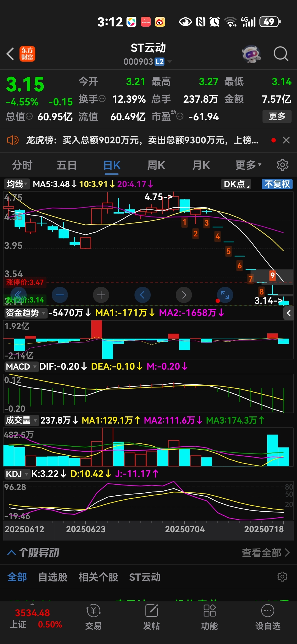This screenshot has width=297, height=644.
Task: Tap the 涨停价:3.47 label
Action: coord(25,282)
